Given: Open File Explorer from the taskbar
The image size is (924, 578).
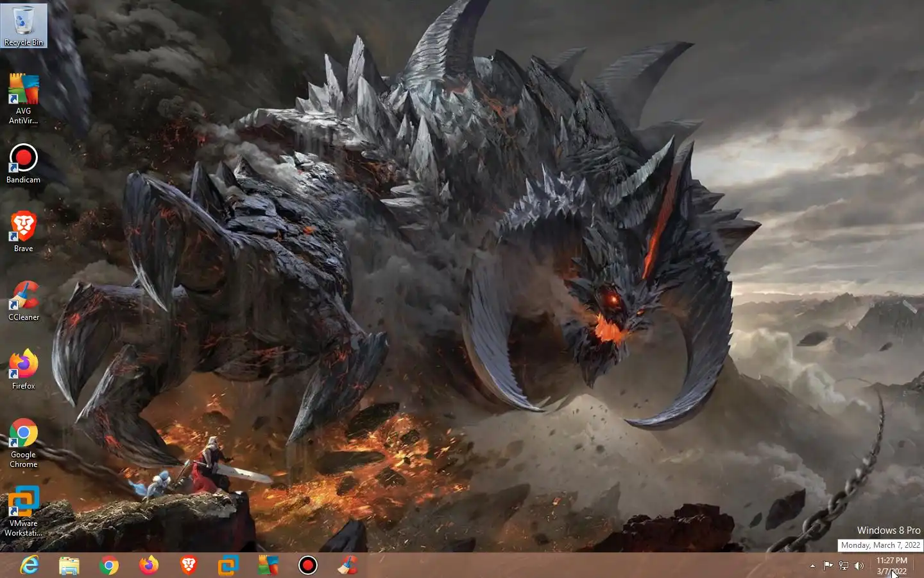Looking at the screenshot, I should [69, 565].
